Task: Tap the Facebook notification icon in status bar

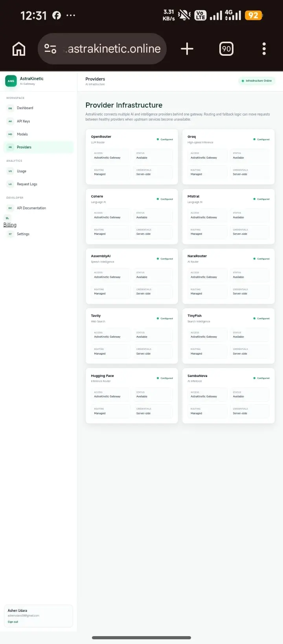Action: click(57, 15)
